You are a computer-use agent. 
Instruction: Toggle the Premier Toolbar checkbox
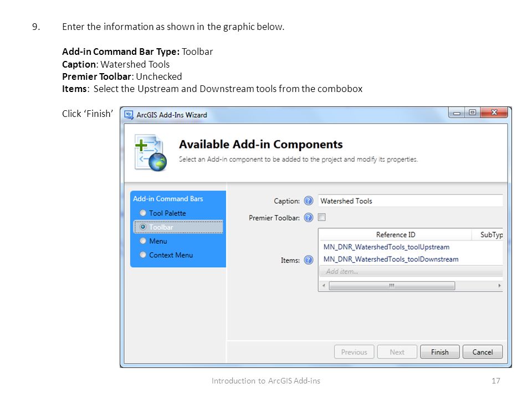pos(321,217)
